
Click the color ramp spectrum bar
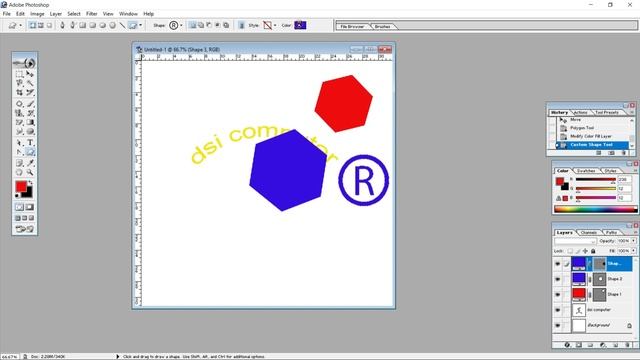coord(595,209)
